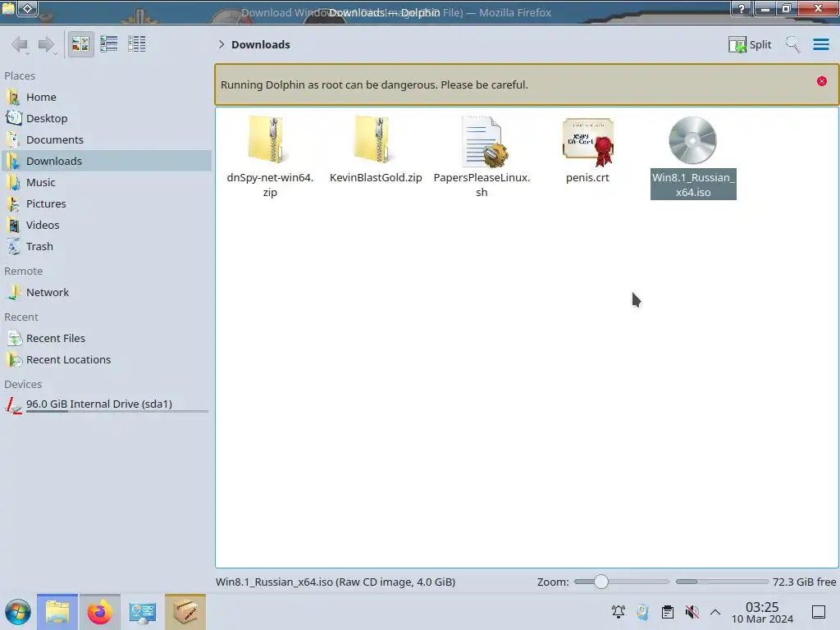Open Documents in Places
Viewport: 840px width, 630px height.
click(107, 139)
